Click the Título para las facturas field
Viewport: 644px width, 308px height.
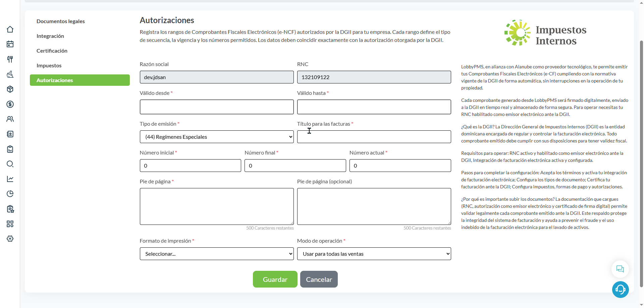coord(374,137)
